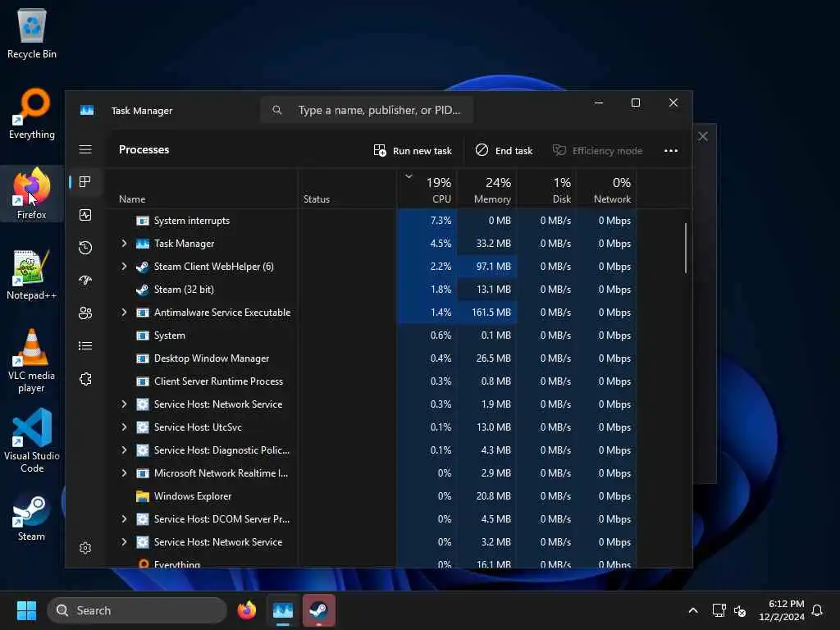Open the Performance page in sidebar
This screenshot has width=840, height=630.
point(85,215)
